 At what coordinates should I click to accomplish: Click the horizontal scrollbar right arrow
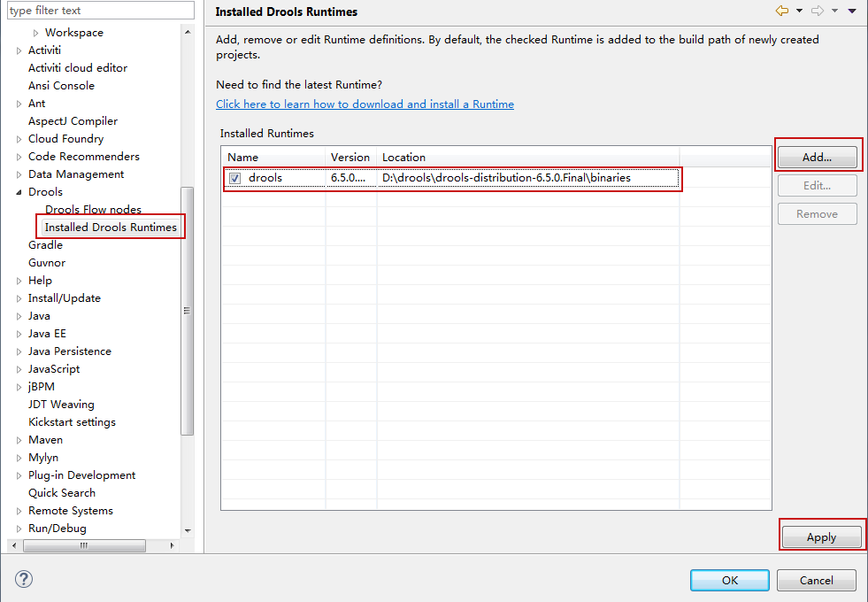[173, 545]
